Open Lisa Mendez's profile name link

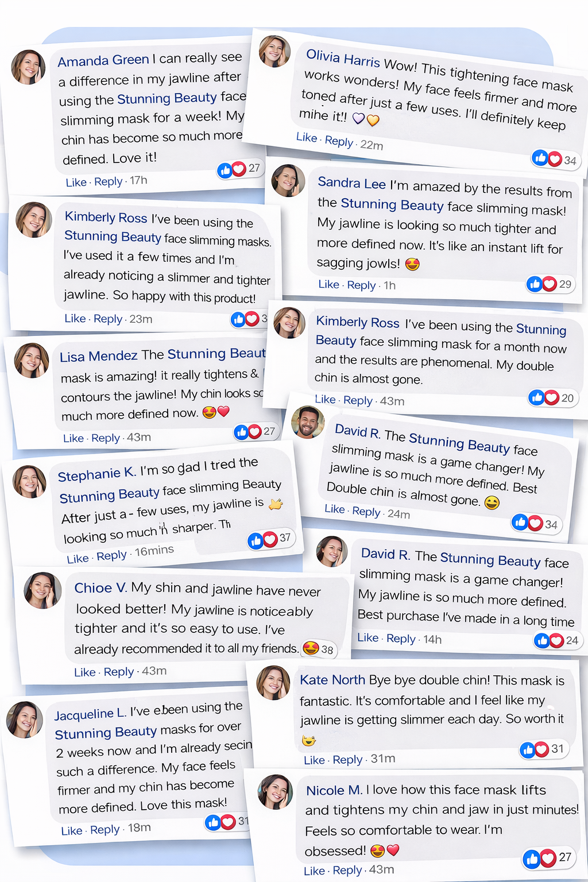98,357
